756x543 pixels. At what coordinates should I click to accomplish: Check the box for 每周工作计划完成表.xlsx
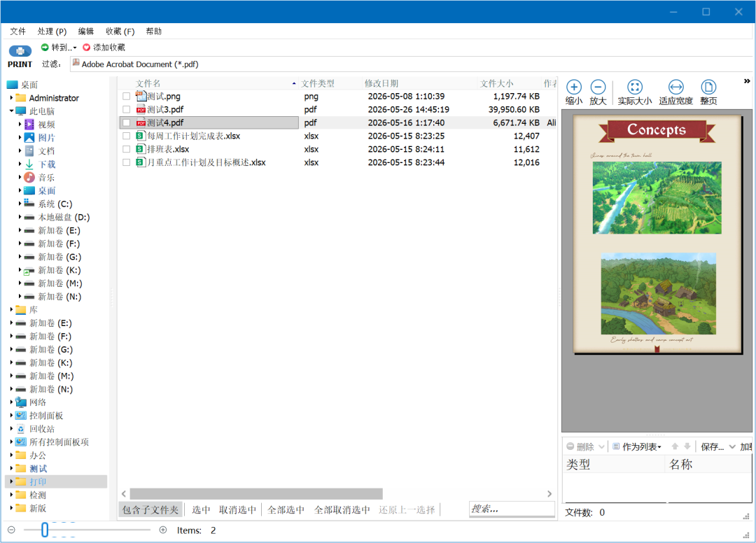(126, 136)
